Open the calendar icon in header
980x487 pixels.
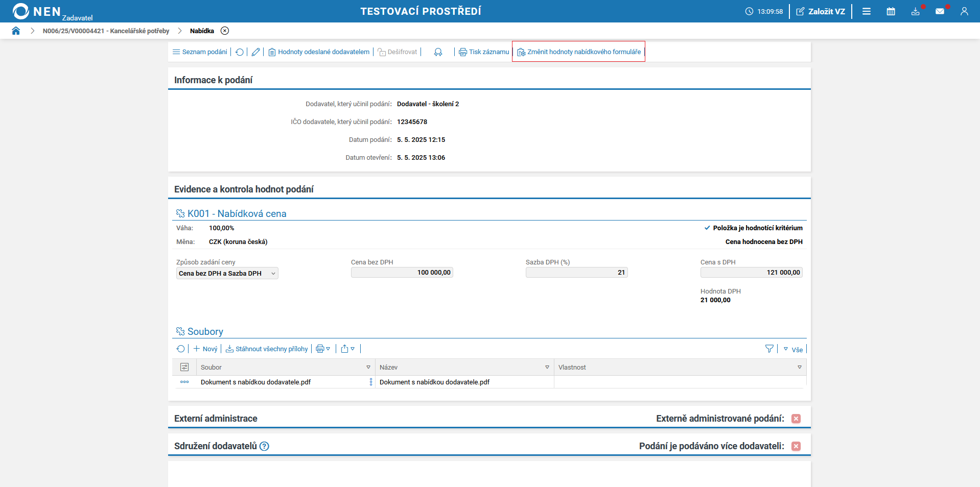click(x=891, y=11)
